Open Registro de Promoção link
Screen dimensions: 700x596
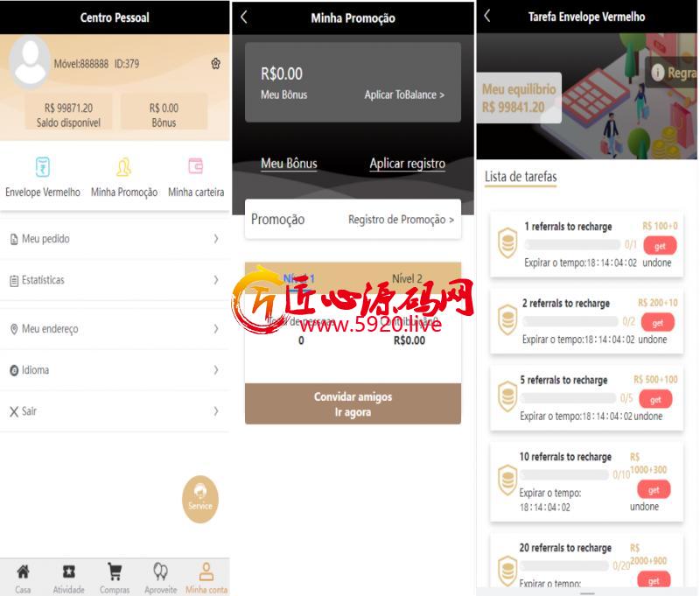[401, 219]
